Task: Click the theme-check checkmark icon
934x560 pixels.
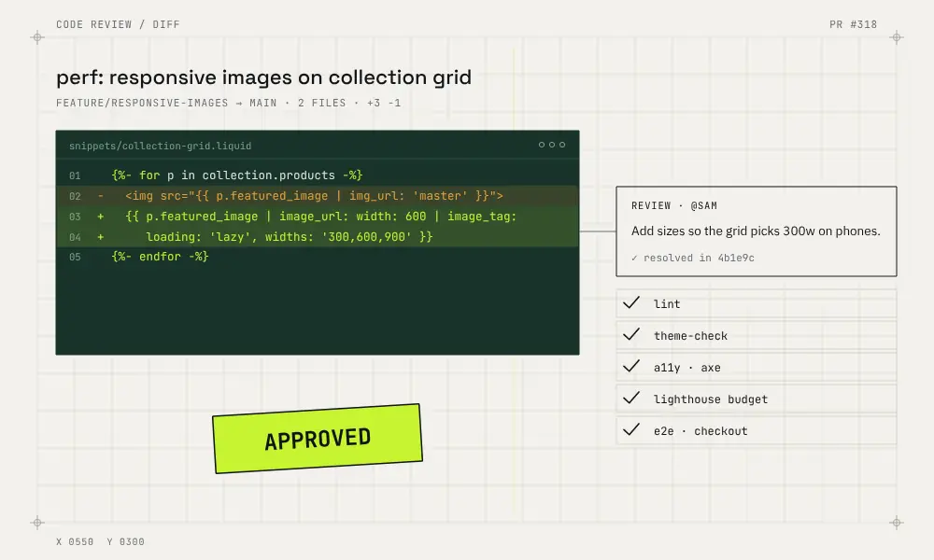Action: (630, 334)
